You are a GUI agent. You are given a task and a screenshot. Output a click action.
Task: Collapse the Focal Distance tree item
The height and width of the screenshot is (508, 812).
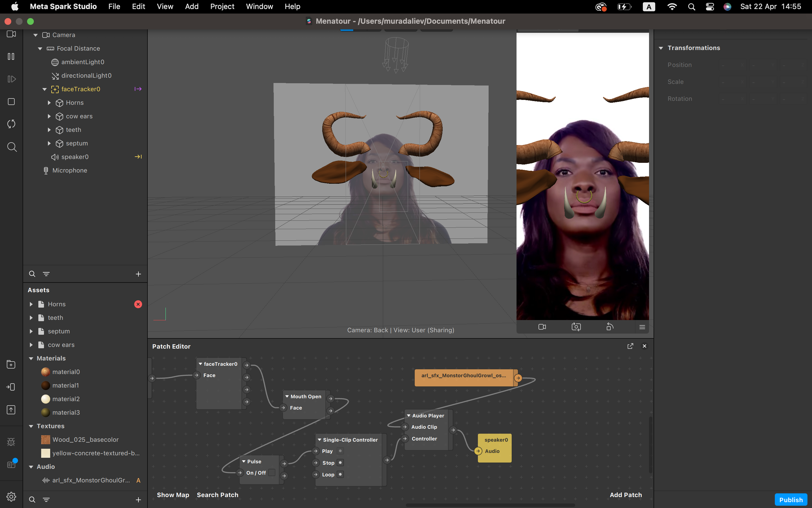point(40,48)
